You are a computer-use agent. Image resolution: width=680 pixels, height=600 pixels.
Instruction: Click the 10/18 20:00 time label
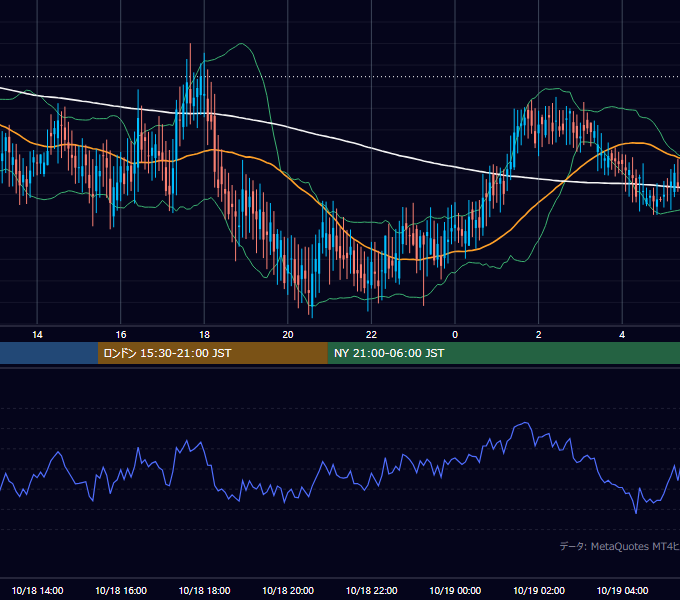[288, 590]
